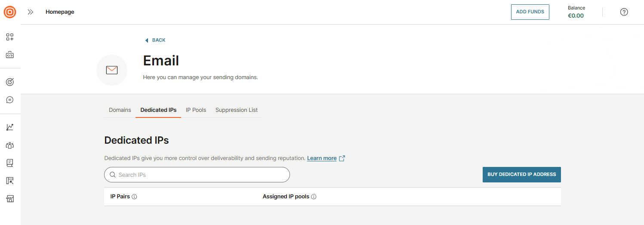Click the ADD FUNDS button
Screen dimensions: 644x225
pyautogui.click(x=530, y=12)
